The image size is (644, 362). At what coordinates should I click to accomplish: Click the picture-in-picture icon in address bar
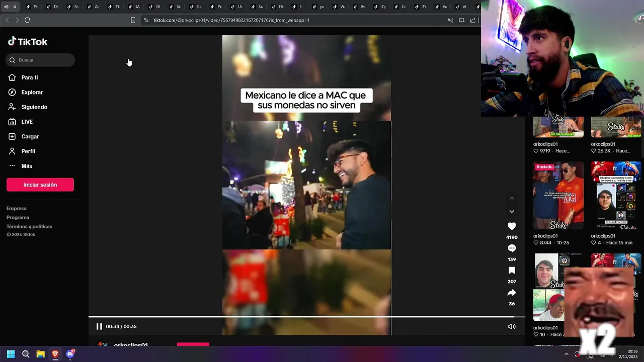[461, 20]
